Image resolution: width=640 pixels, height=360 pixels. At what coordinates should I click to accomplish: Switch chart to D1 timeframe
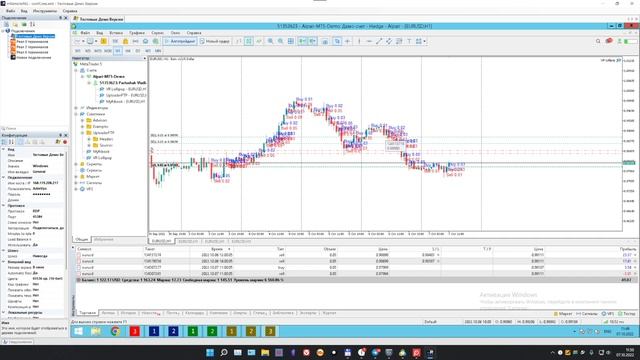[138, 51]
